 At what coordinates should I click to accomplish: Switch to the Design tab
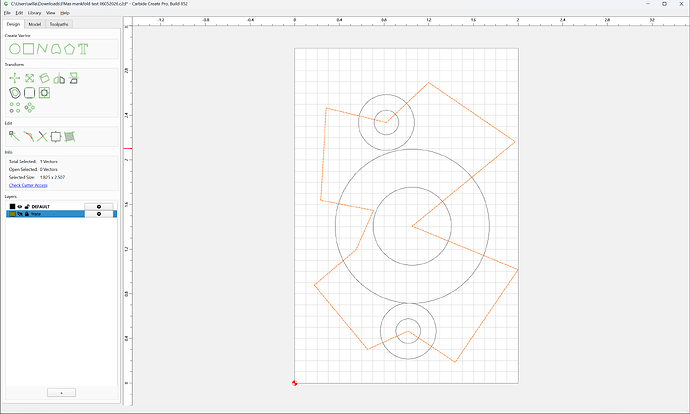[x=13, y=24]
